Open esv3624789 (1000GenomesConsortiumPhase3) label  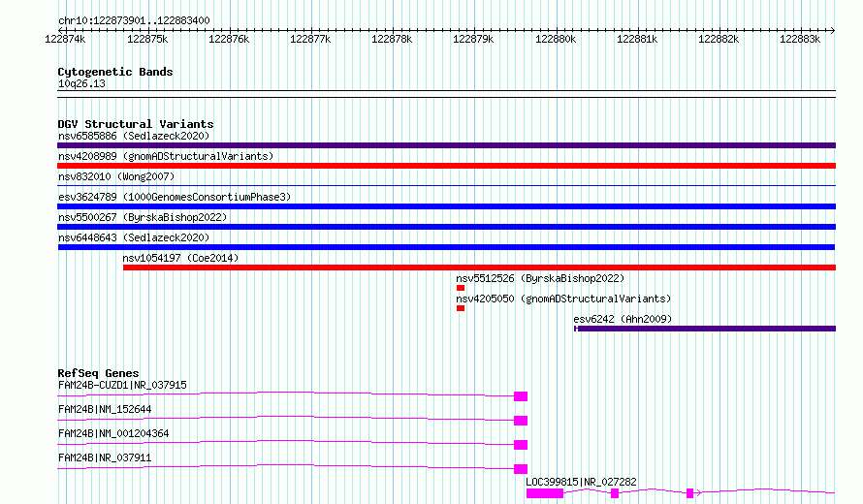pyautogui.click(x=175, y=197)
